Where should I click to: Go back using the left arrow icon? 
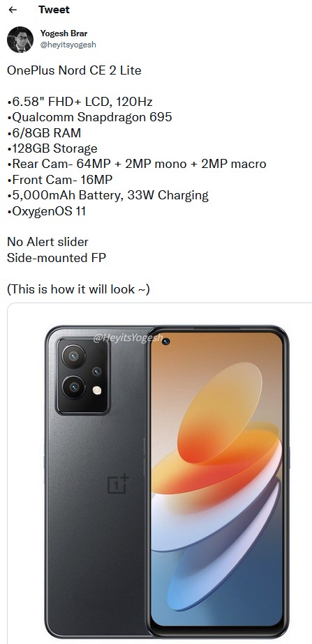13,10
